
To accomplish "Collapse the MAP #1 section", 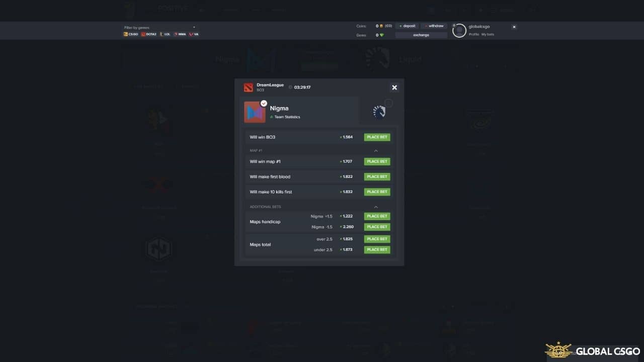I will (x=375, y=151).
